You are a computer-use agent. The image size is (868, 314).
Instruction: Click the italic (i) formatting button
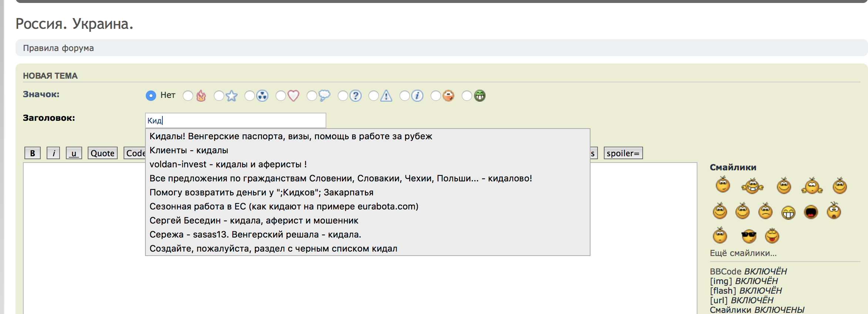(x=53, y=153)
